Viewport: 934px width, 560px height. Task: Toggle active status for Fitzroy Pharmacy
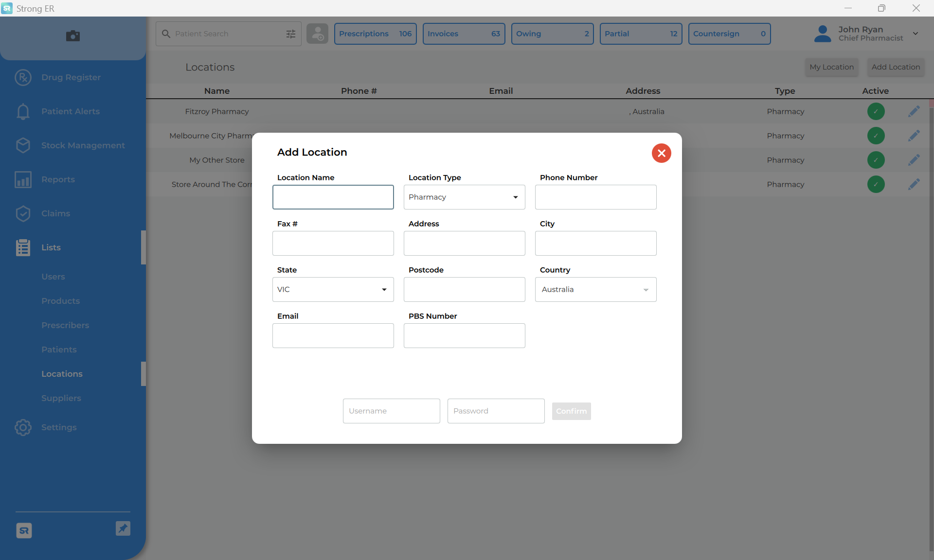[876, 111]
